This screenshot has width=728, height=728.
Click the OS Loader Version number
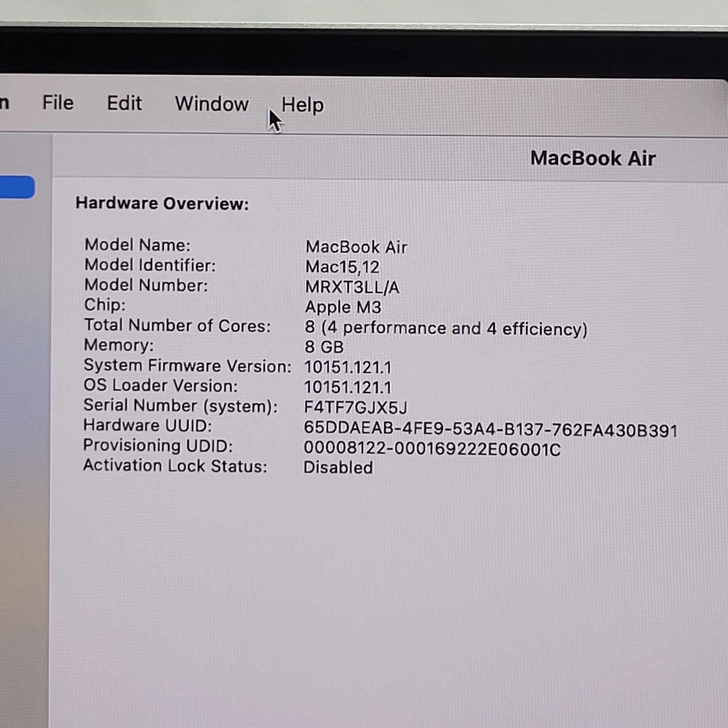pyautogui.click(x=347, y=387)
